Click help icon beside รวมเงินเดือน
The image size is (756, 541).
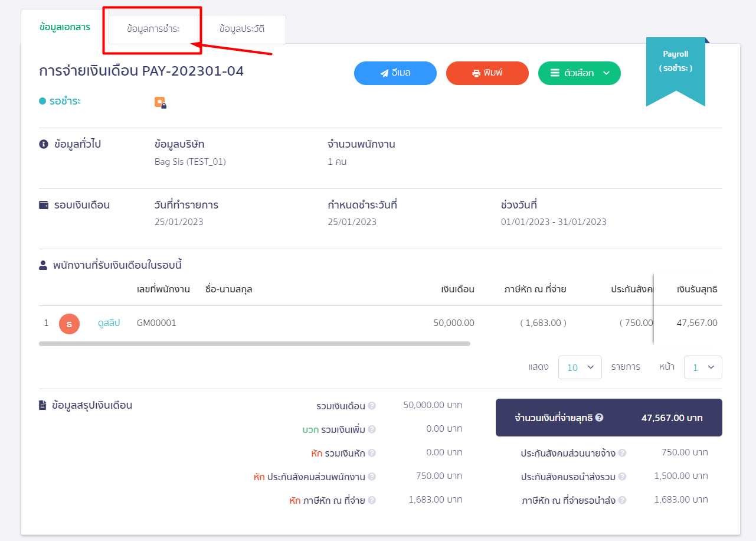(372, 406)
